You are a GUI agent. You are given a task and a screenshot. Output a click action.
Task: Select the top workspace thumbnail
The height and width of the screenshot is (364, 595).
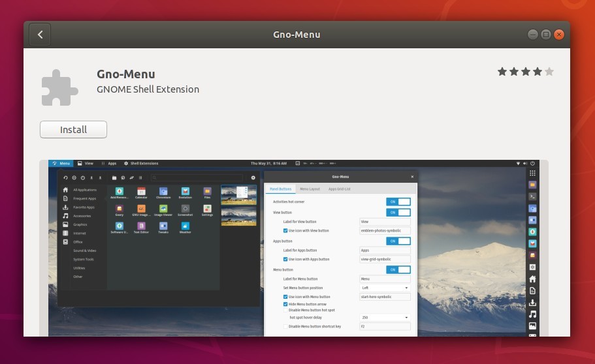pos(238,195)
